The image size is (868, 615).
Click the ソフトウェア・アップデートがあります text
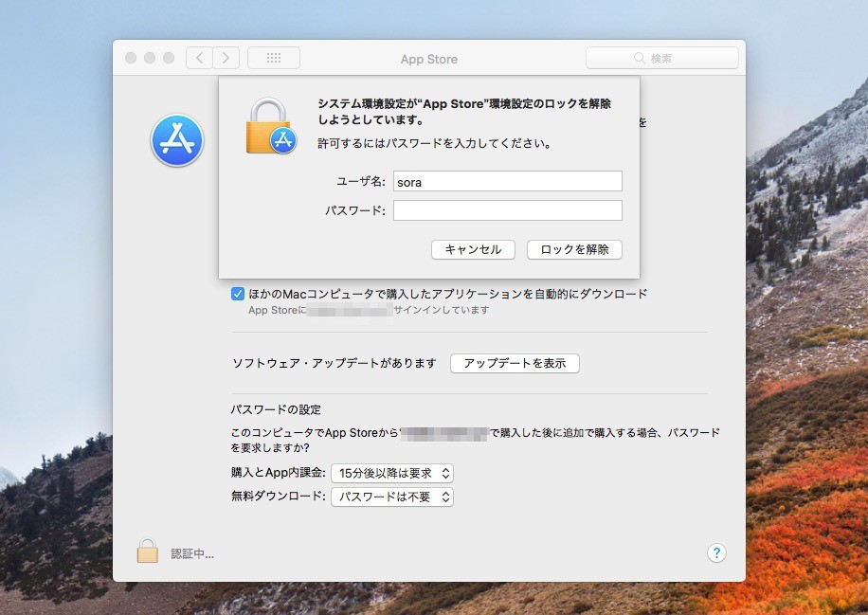point(334,363)
